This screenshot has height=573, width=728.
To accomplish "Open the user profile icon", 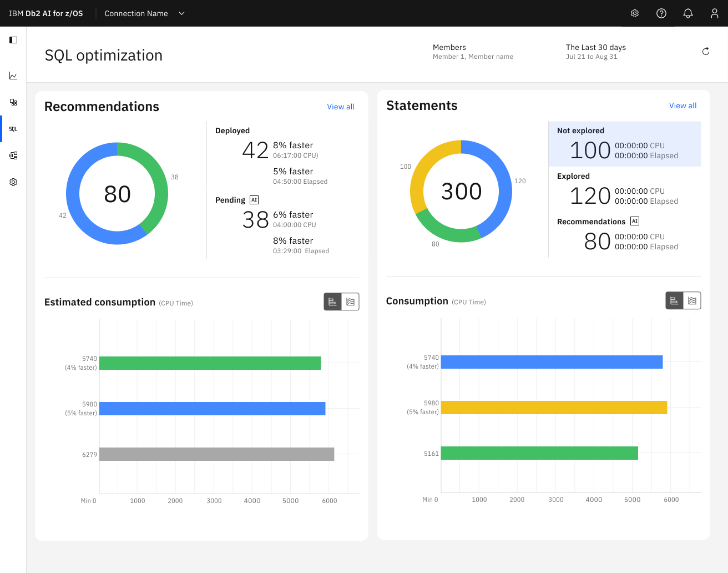I will pos(715,13).
